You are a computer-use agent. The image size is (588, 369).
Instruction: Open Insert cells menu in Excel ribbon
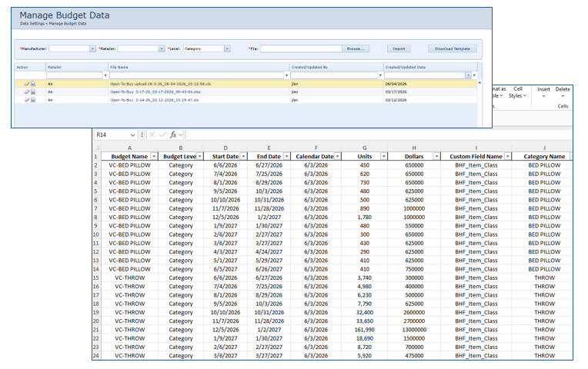543,92
